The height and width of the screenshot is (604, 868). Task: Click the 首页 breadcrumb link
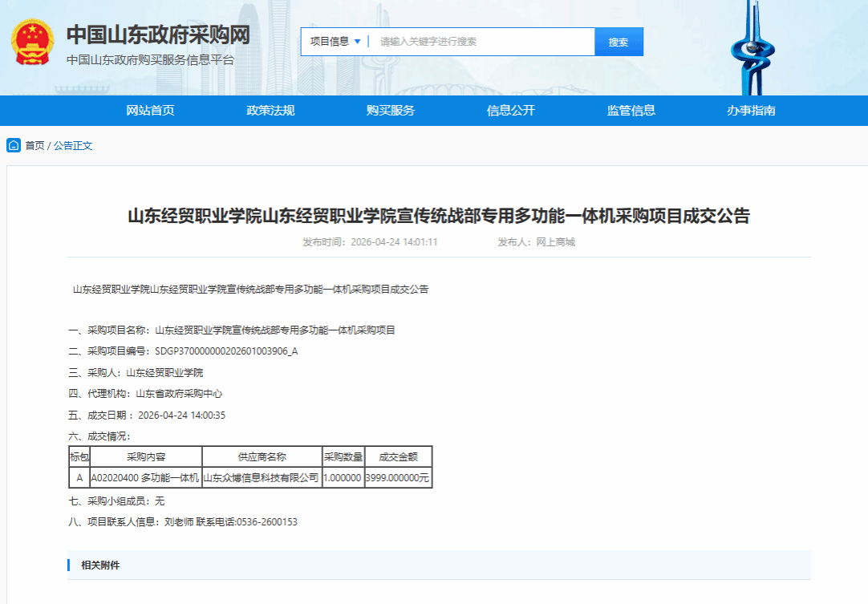34,146
